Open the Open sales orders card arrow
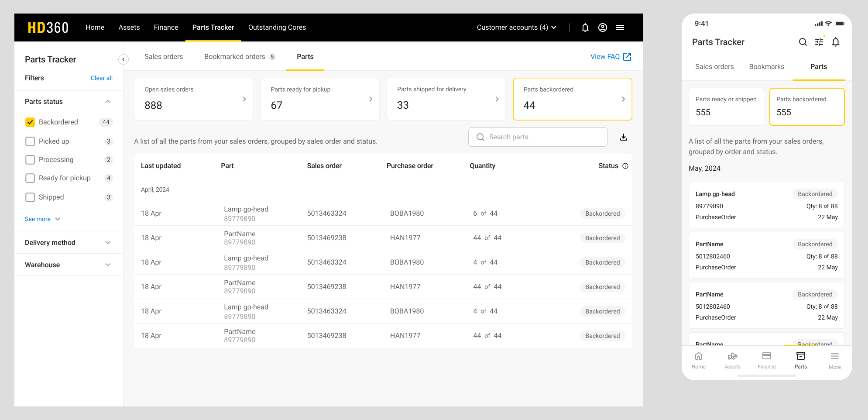The image size is (868, 420). coord(244,99)
